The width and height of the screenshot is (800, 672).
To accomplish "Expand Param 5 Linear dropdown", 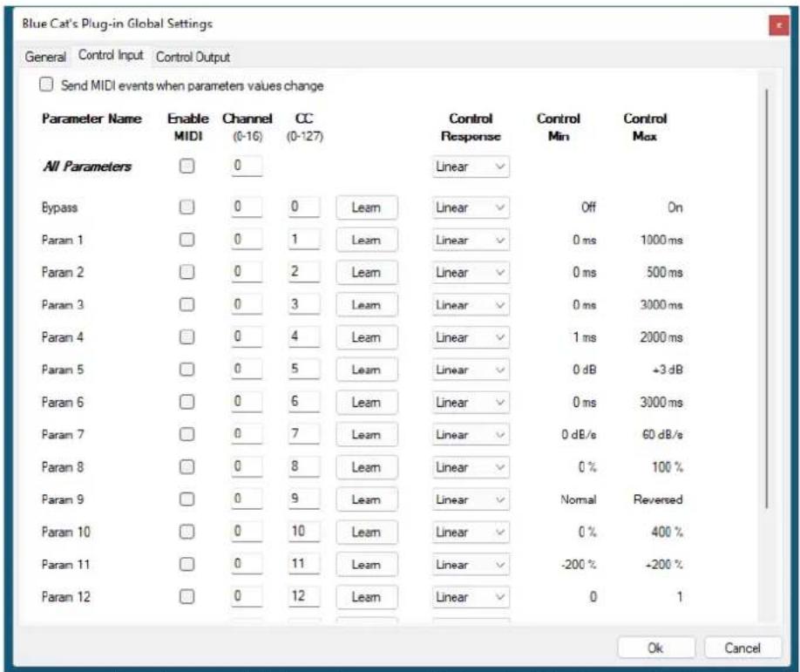I will (471, 370).
